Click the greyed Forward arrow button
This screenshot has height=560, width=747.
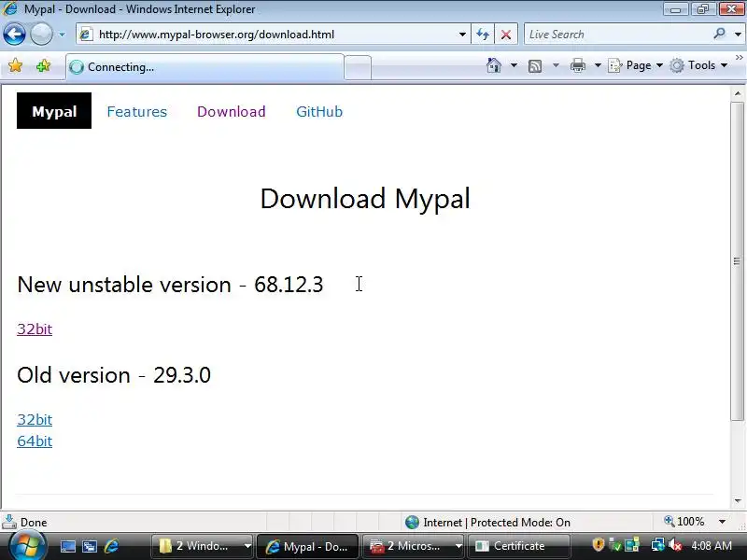point(41,35)
